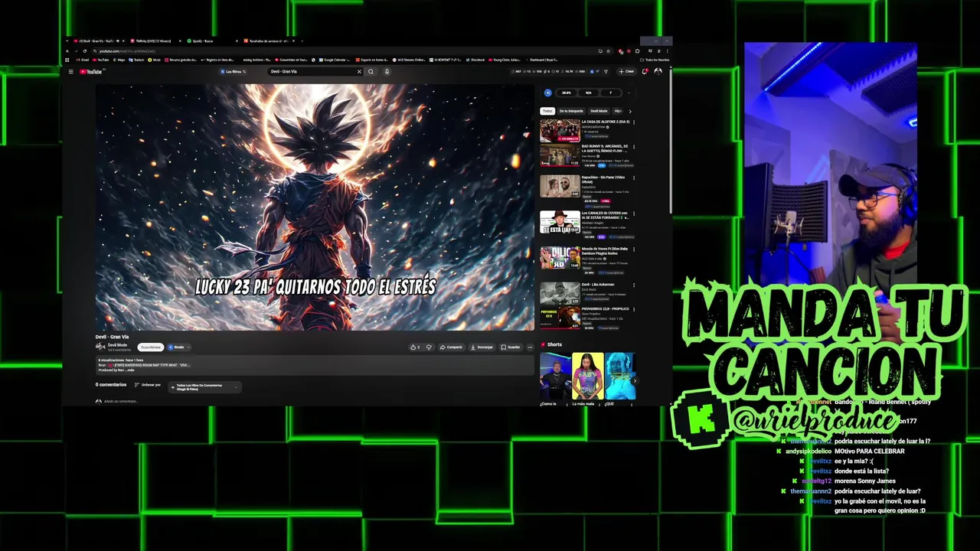
Task: Open Devil - Like Ackerman suggested video
Action: tap(560, 293)
